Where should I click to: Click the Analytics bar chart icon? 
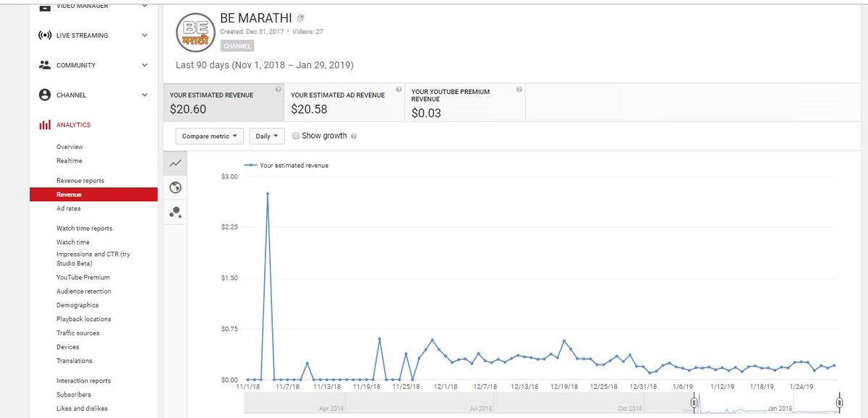pyautogui.click(x=44, y=125)
